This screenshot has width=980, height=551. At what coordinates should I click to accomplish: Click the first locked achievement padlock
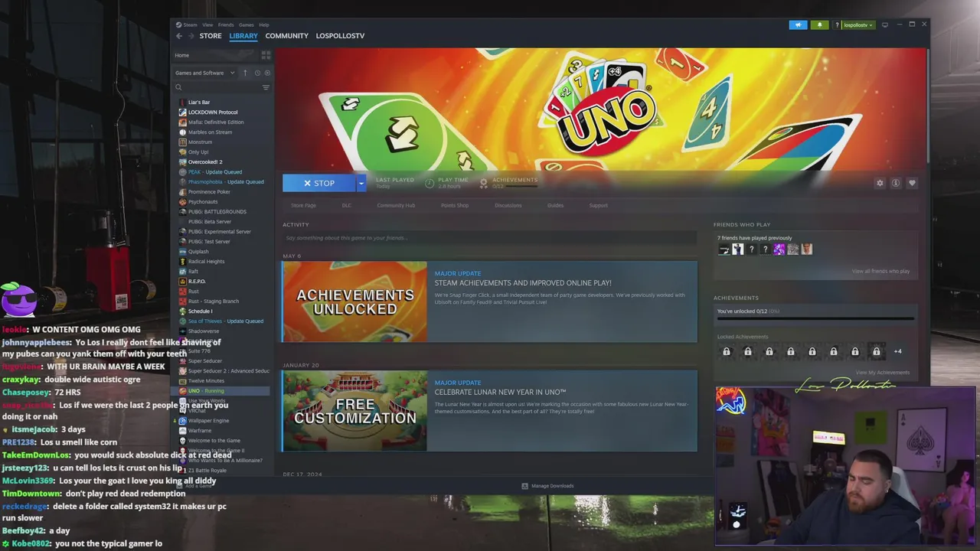pyautogui.click(x=727, y=351)
